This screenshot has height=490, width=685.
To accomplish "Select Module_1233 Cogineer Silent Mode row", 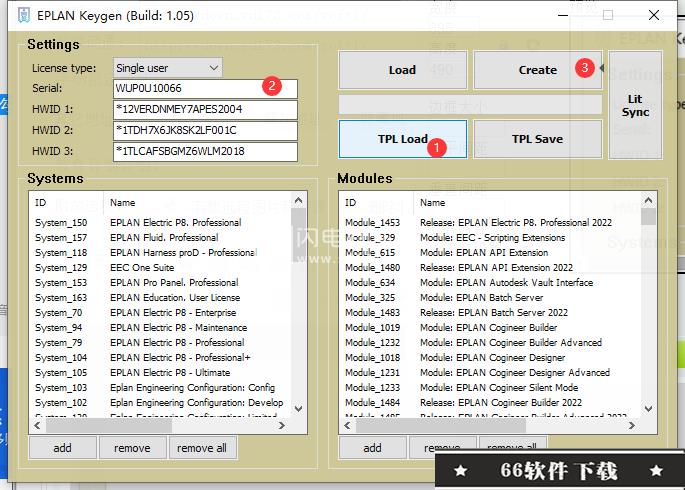I will click(x=491, y=388).
